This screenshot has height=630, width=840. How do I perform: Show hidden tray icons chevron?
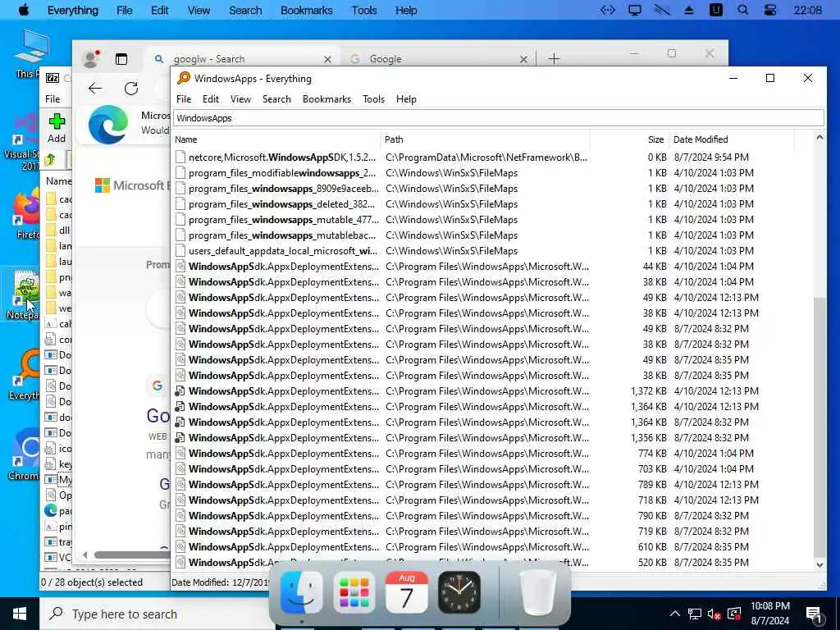click(675, 614)
